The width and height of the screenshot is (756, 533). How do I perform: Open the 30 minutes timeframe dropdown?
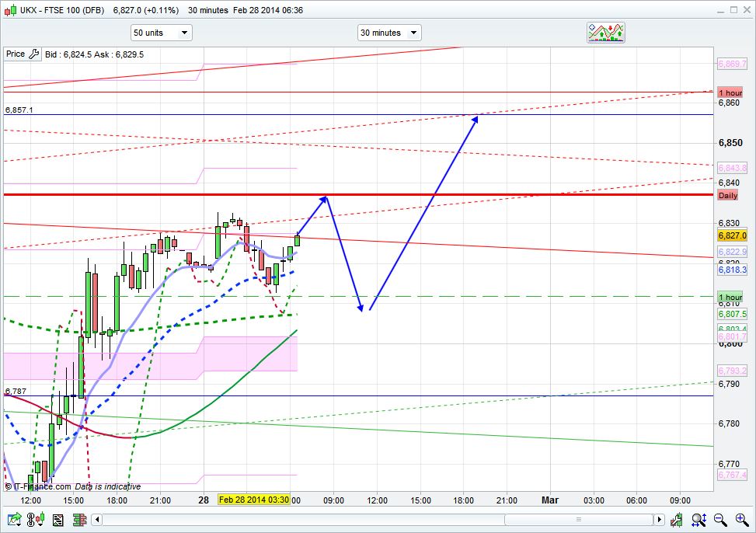pyautogui.click(x=388, y=33)
